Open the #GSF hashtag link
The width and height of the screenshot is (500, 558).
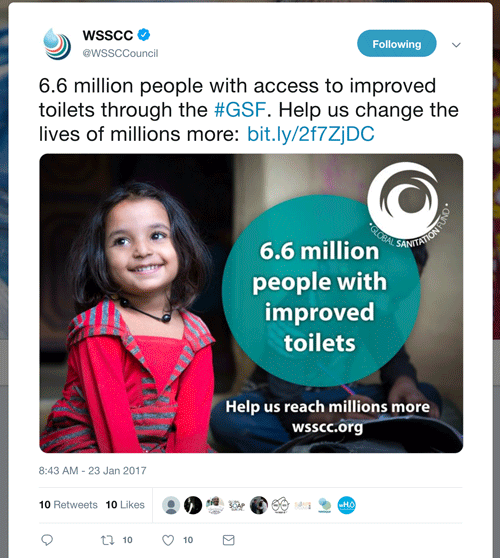240,110
